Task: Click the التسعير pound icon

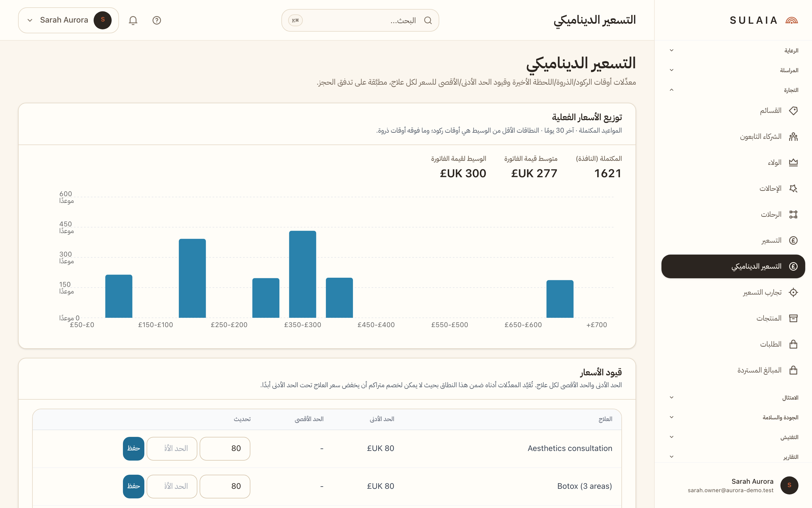Action: tap(793, 240)
